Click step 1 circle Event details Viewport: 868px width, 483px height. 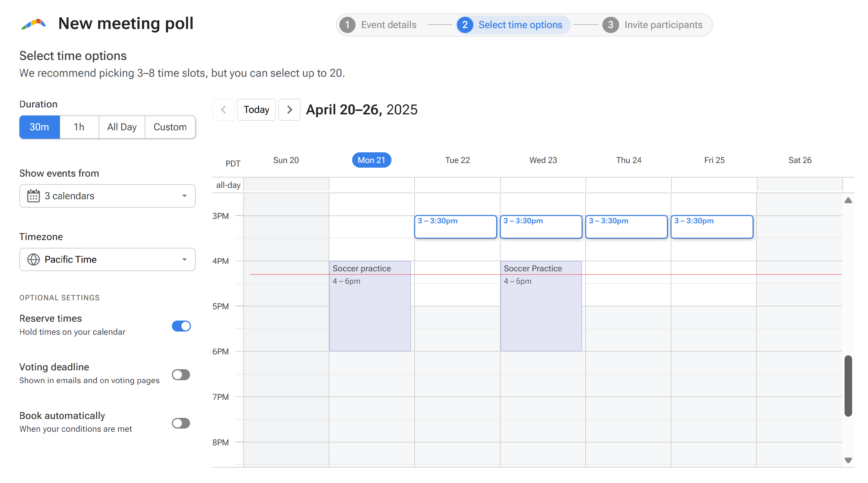coord(347,25)
